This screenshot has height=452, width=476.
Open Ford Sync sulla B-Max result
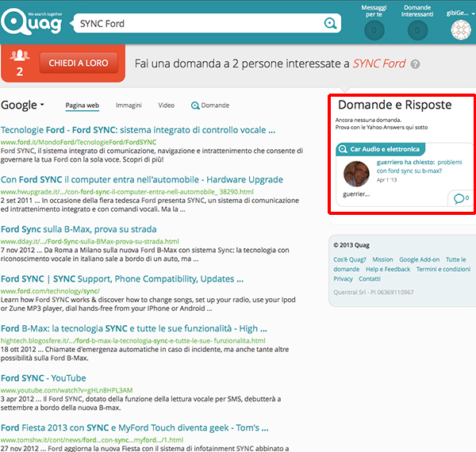click(79, 229)
